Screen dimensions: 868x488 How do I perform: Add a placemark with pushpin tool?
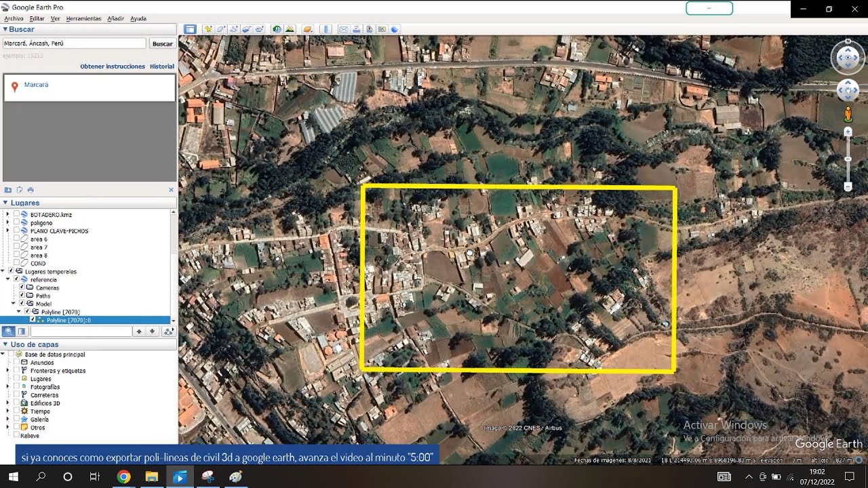[x=209, y=29]
